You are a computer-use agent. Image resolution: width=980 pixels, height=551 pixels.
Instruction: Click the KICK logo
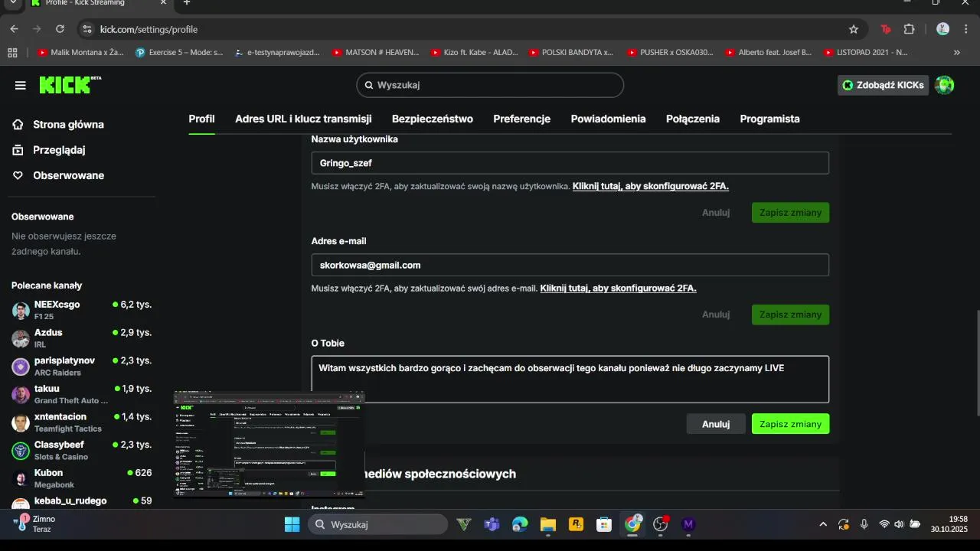[x=70, y=85]
